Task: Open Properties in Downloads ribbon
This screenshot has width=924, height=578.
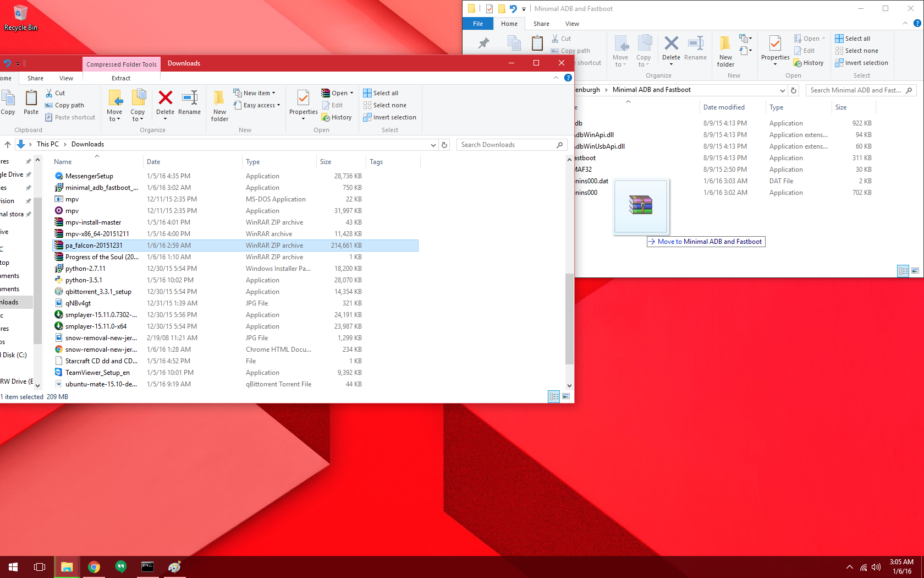Action: [x=303, y=105]
